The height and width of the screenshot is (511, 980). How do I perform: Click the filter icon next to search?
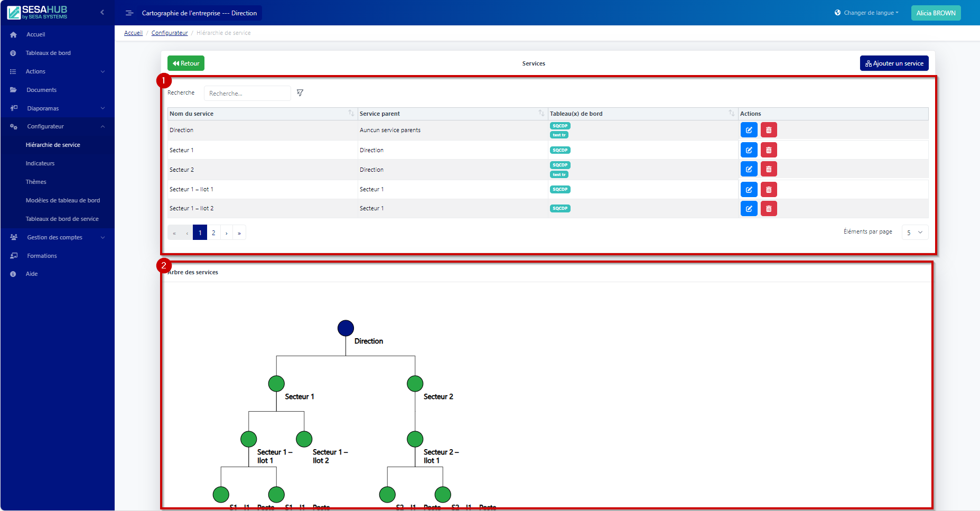click(x=300, y=93)
